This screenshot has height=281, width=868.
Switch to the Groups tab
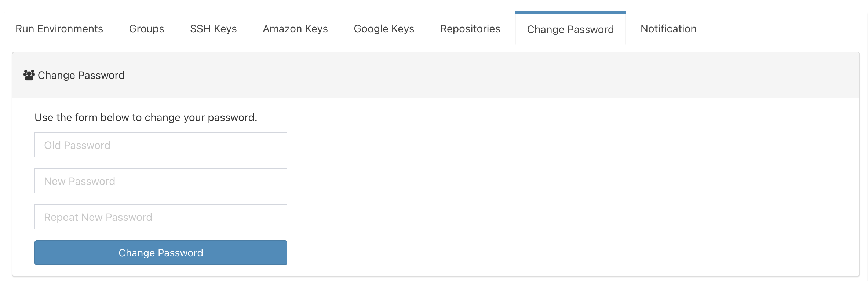click(x=146, y=29)
